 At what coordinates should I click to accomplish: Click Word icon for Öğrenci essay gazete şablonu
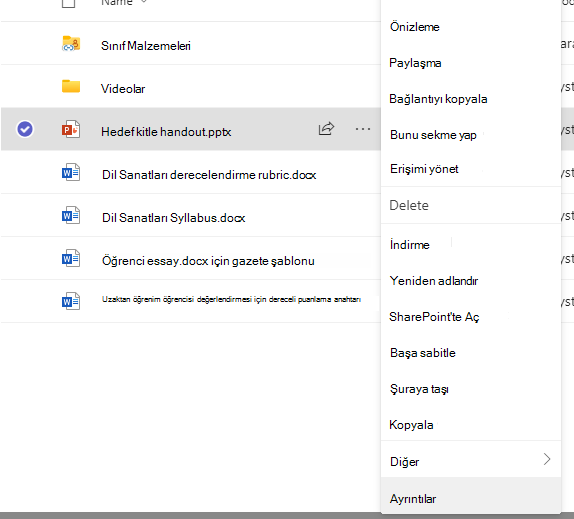click(71, 258)
